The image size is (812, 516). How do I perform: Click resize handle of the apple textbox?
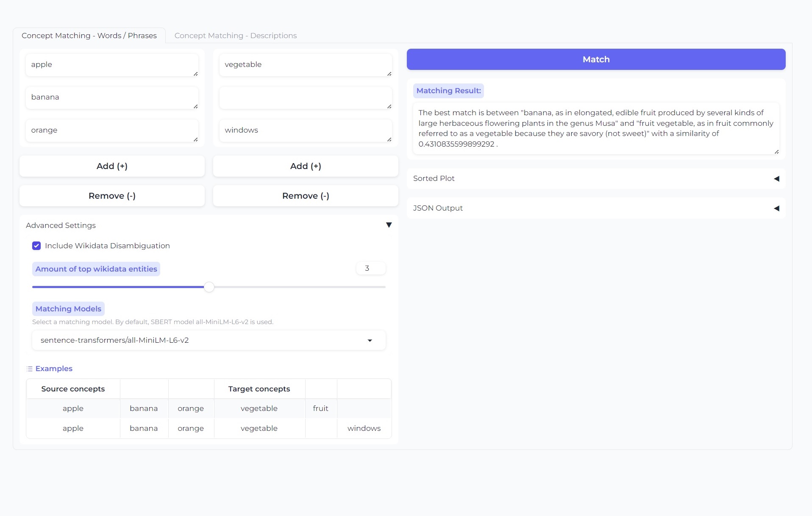coord(195,74)
